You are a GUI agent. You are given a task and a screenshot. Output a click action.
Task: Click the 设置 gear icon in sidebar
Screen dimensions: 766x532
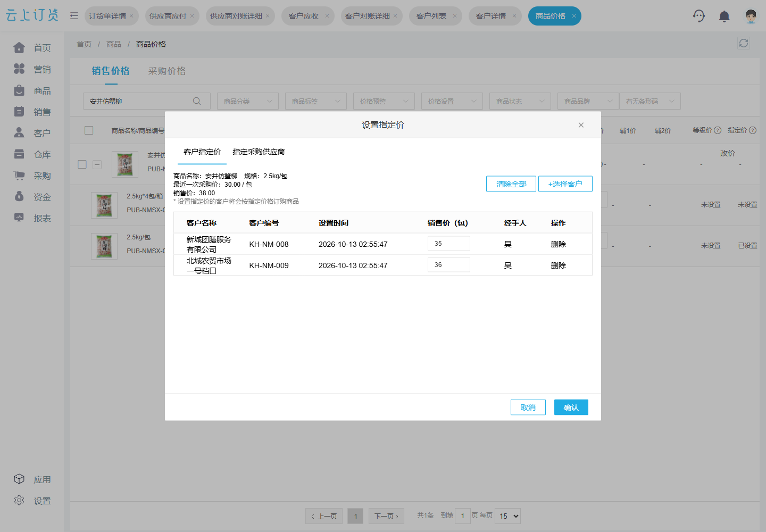(19, 501)
